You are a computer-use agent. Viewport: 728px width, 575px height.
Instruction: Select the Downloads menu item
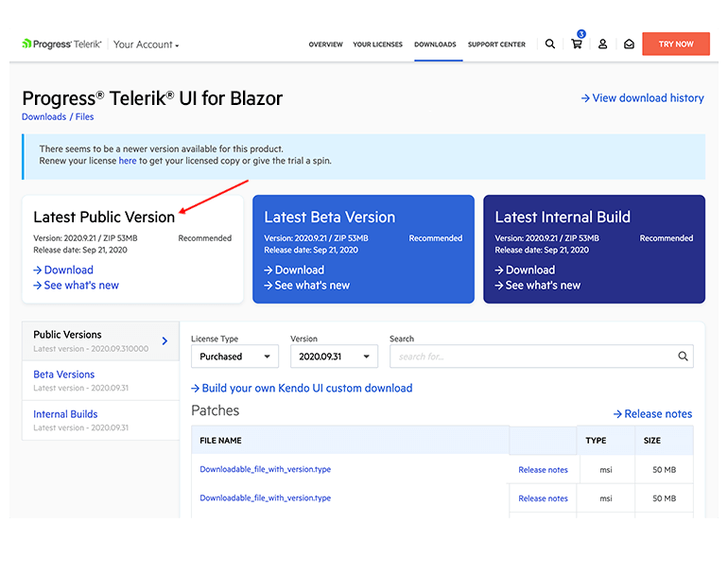[x=435, y=44]
